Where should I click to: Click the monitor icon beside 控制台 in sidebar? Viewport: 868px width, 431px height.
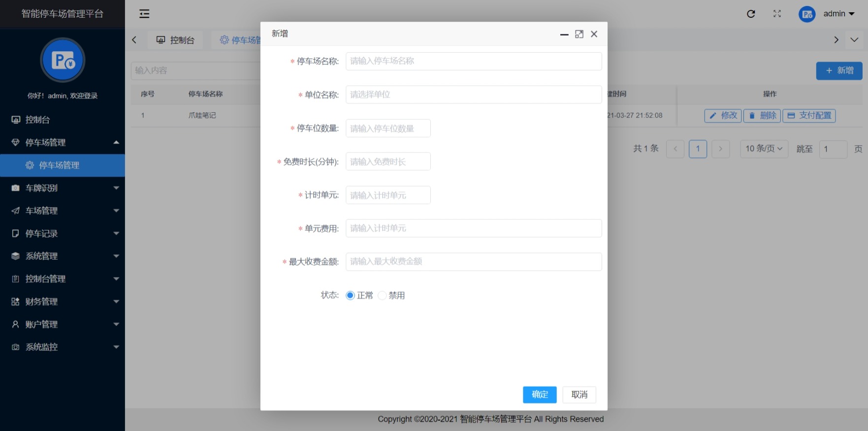point(16,120)
